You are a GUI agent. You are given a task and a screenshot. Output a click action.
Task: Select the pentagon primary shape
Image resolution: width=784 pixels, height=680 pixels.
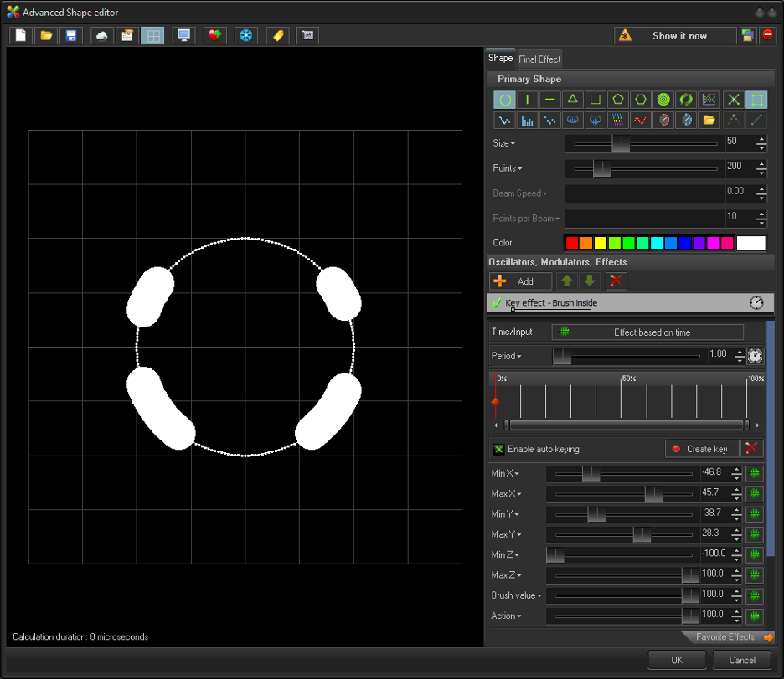point(618,100)
